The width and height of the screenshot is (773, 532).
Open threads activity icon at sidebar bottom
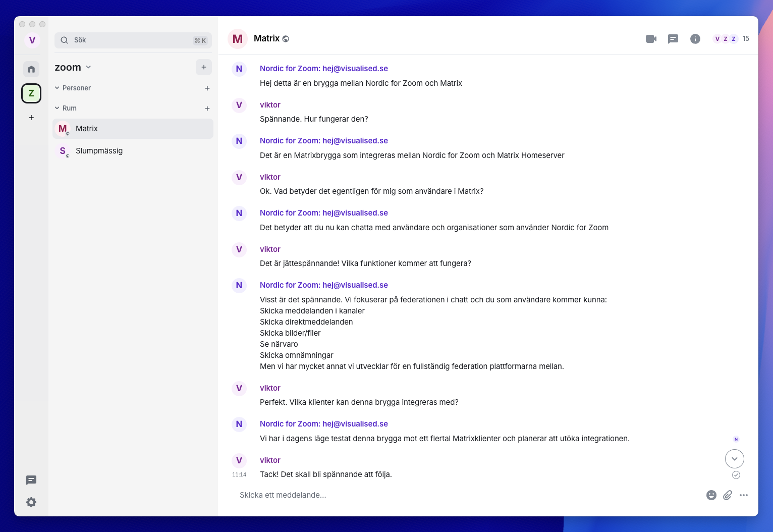[31, 480]
